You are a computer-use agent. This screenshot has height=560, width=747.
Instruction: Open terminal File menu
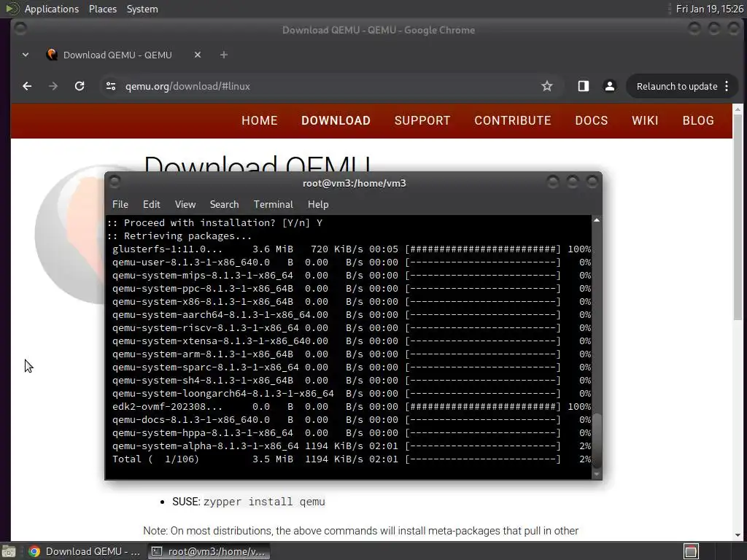click(120, 204)
